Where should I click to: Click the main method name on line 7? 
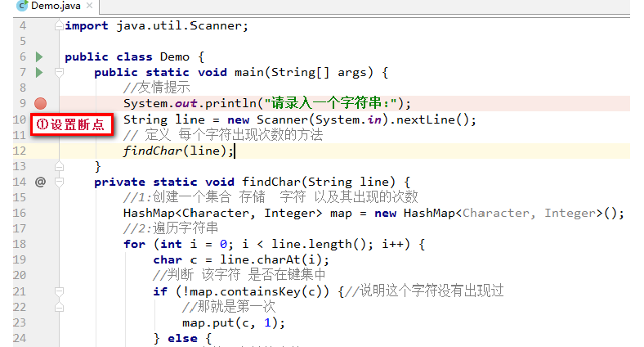coord(249,72)
